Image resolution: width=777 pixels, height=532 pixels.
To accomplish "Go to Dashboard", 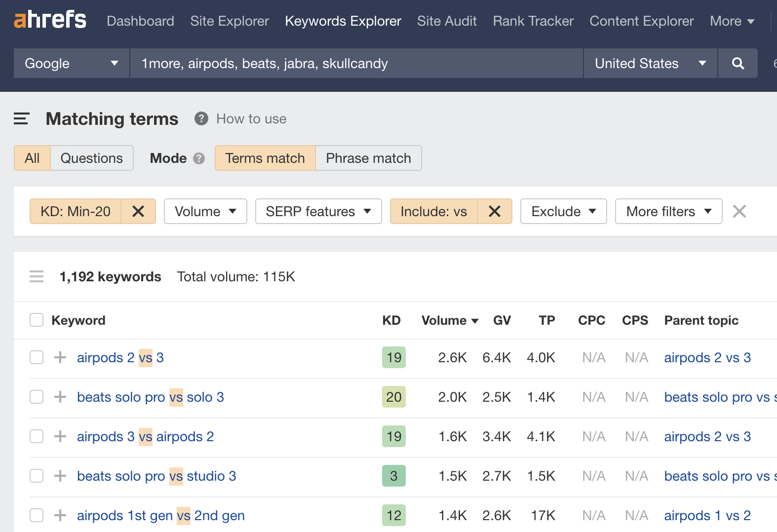I will (140, 21).
